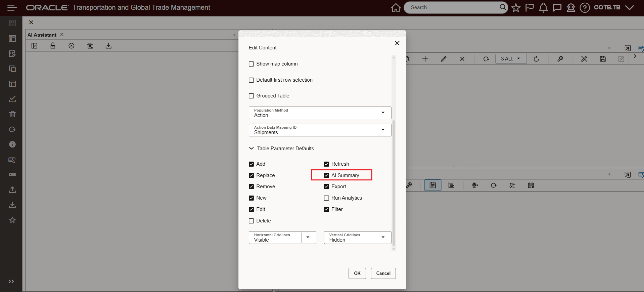Enable Default first row selection
The height and width of the screenshot is (292, 644).
(251, 80)
